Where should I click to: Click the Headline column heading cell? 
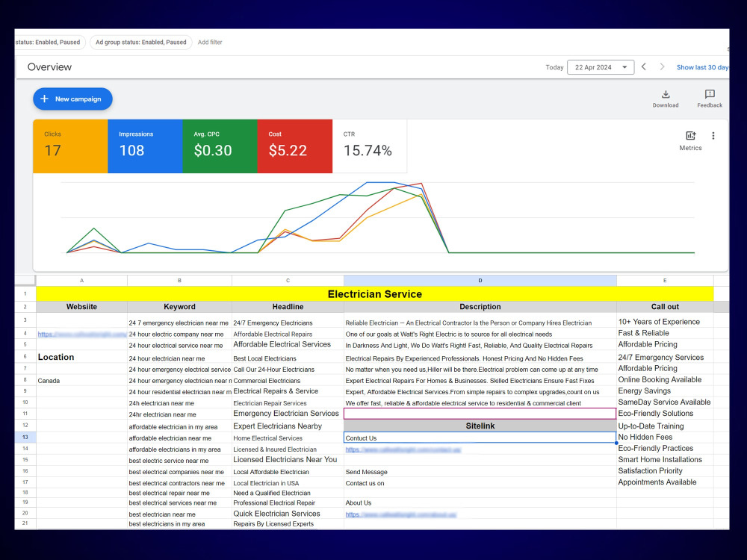pos(288,307)
